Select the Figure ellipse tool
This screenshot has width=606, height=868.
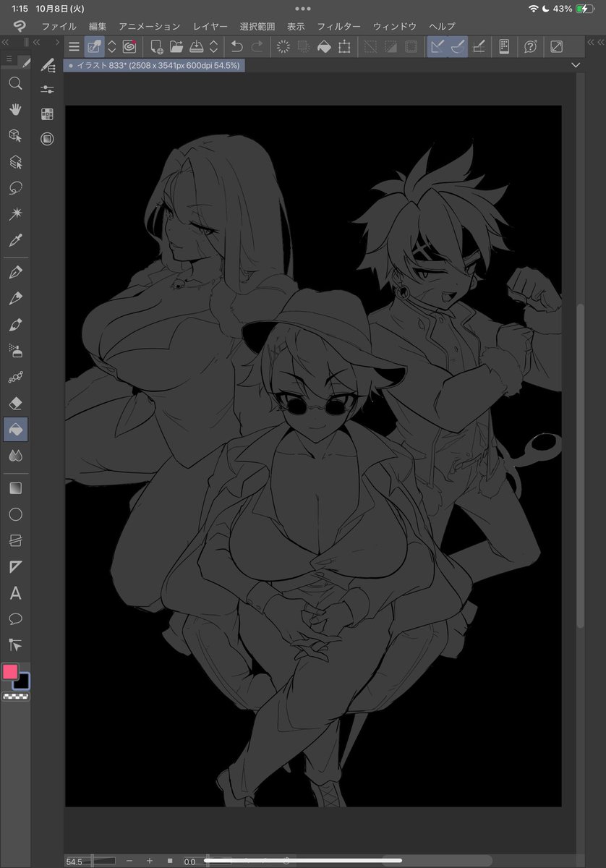point(15,514)
